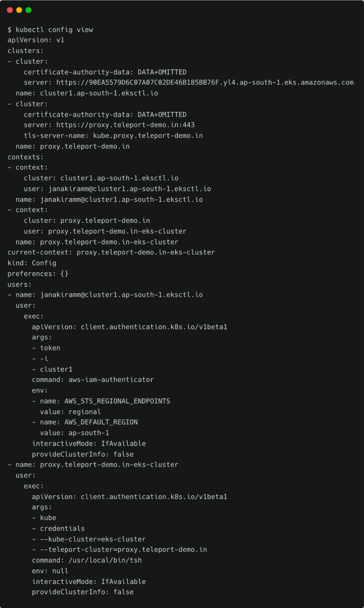Screen dimensions: 364x608
Task: Select the current-context line
Action: (111, 252)
